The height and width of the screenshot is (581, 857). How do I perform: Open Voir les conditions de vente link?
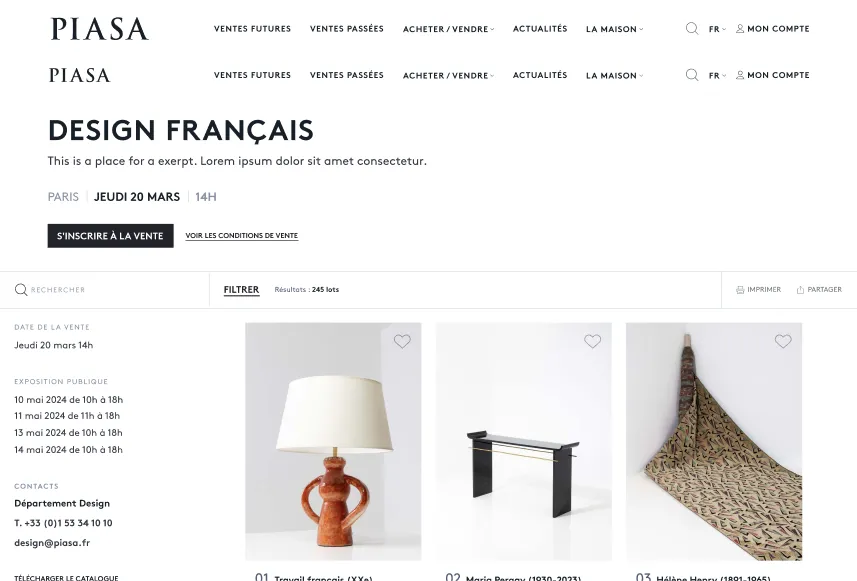point(242,236)
